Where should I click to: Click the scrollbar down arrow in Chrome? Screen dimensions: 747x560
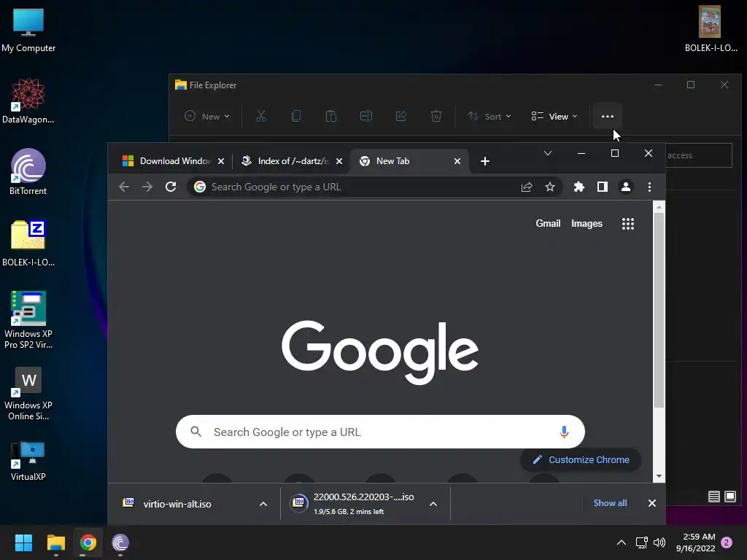659,476
